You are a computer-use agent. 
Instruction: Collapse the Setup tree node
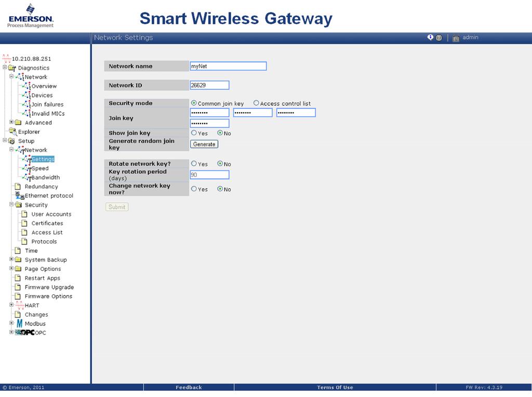click(x=5, y=140)
